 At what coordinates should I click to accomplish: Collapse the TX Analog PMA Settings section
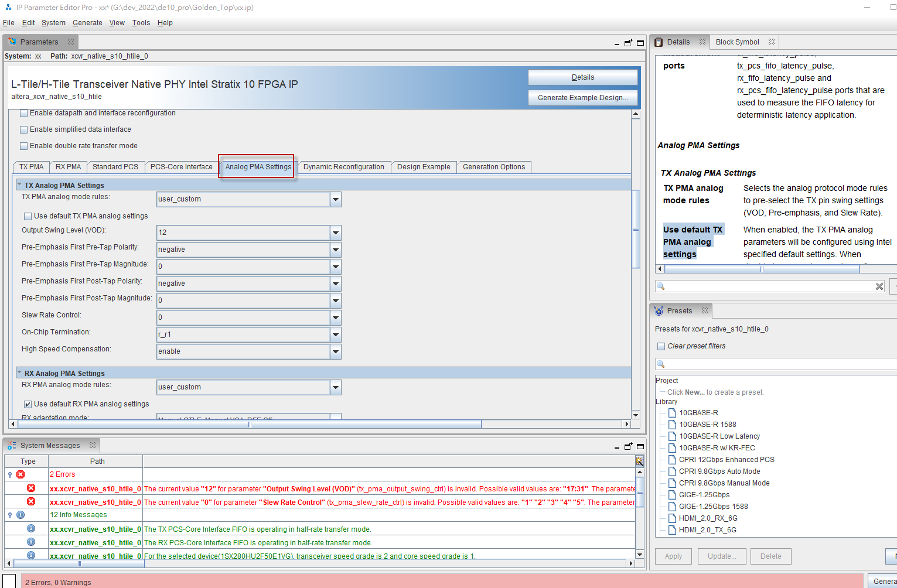click(x=19, y=184)
